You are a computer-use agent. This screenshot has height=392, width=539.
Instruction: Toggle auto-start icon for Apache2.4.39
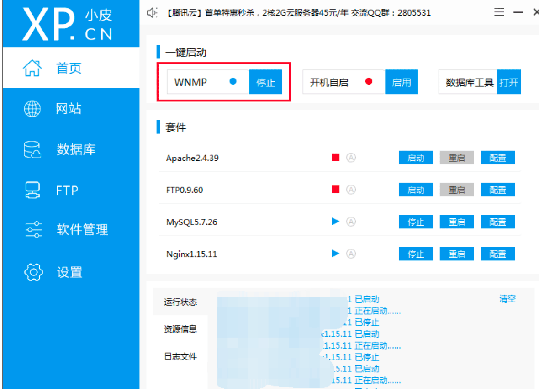[351, 158]
